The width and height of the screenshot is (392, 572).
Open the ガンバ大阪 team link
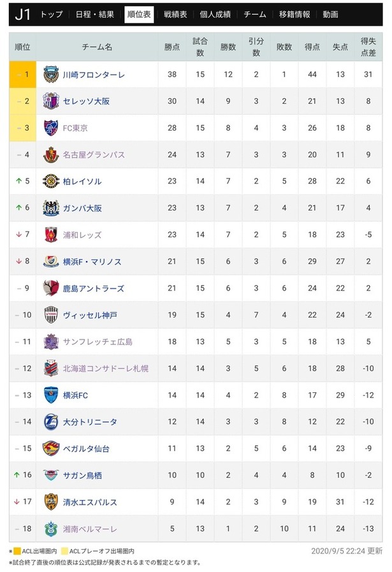click(82, 208)
